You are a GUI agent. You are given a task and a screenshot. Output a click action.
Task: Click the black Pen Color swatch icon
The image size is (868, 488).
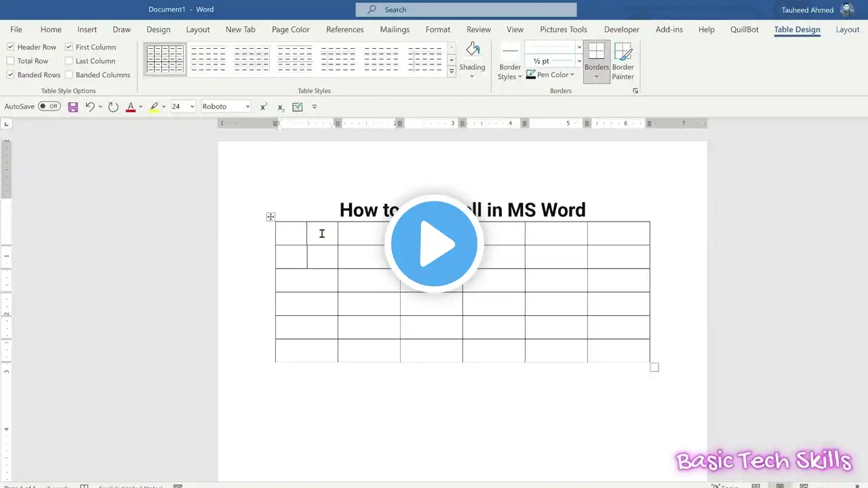[x=531, y=75]
